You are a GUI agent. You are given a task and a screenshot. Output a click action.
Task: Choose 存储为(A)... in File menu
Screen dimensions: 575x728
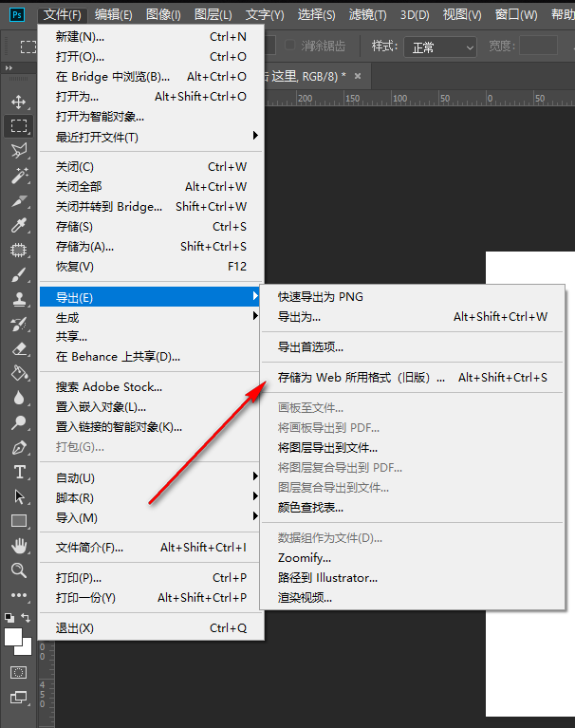point(152,247)
